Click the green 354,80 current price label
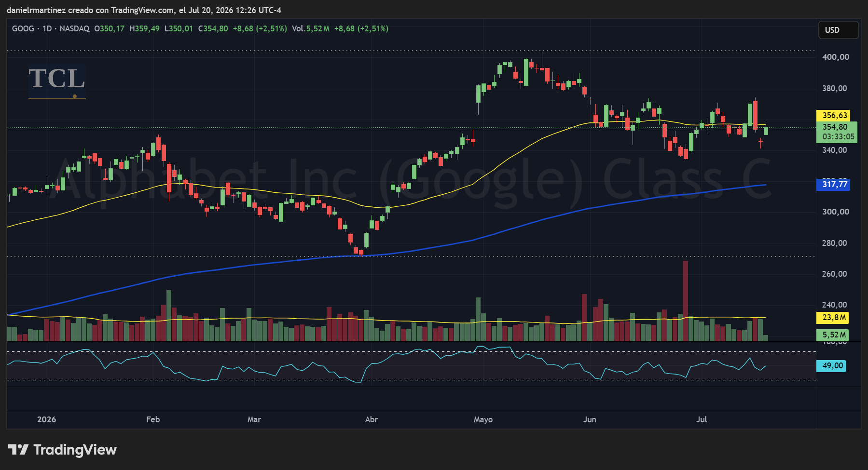This screenshot has height=470, width=868. [x=835, y=127]
